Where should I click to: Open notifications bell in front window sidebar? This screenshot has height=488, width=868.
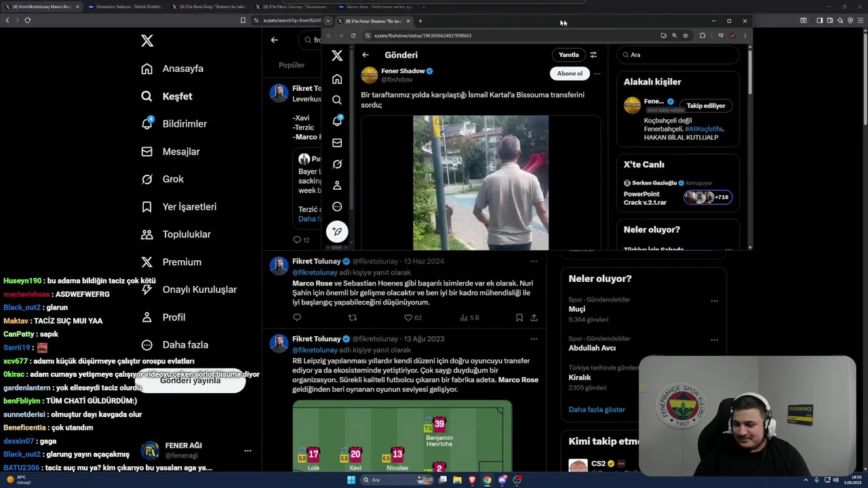337,121
